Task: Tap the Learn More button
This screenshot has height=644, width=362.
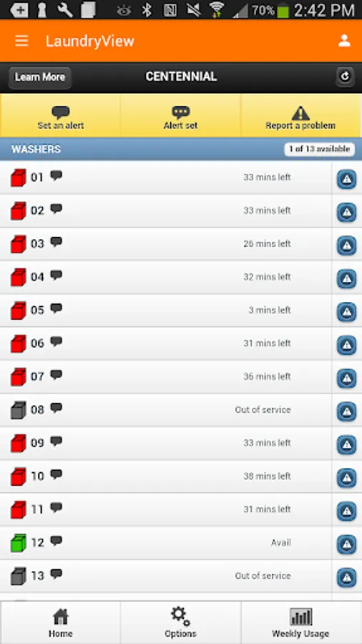Action: click(40, 77)
